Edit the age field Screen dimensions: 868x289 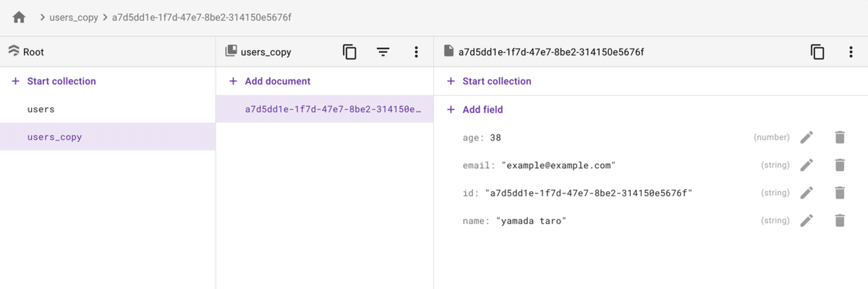[x=807, y=137]
